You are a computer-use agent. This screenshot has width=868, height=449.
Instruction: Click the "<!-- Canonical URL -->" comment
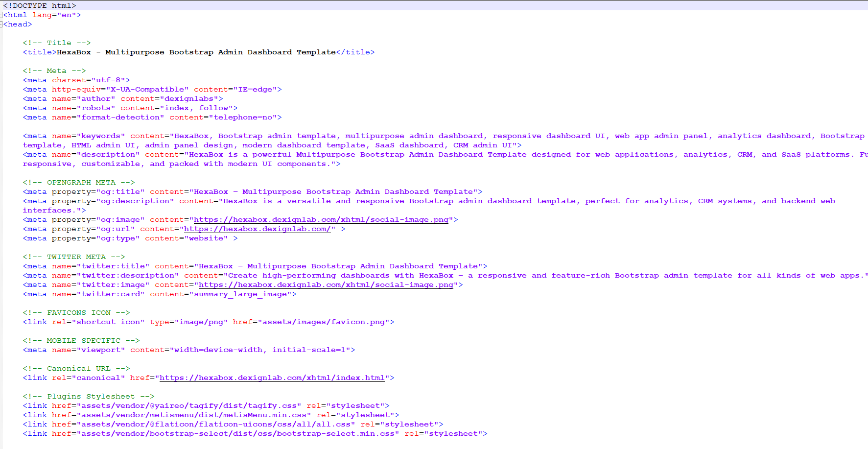(76, 369)
